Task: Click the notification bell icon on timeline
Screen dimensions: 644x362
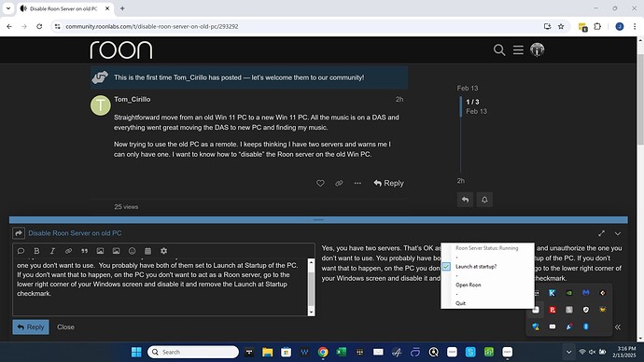Action: 484,200
